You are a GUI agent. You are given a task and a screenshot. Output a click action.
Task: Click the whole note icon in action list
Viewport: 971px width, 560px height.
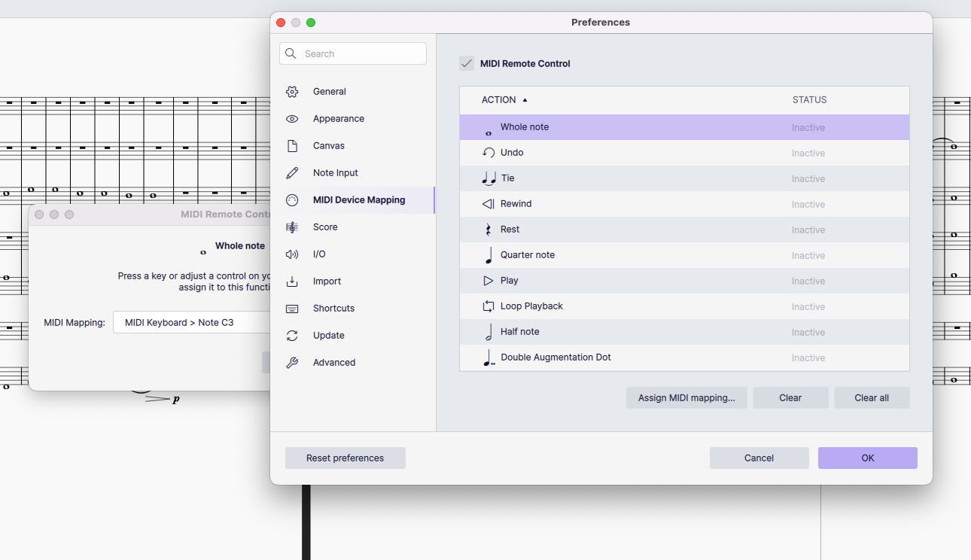[x=489, y=133]
